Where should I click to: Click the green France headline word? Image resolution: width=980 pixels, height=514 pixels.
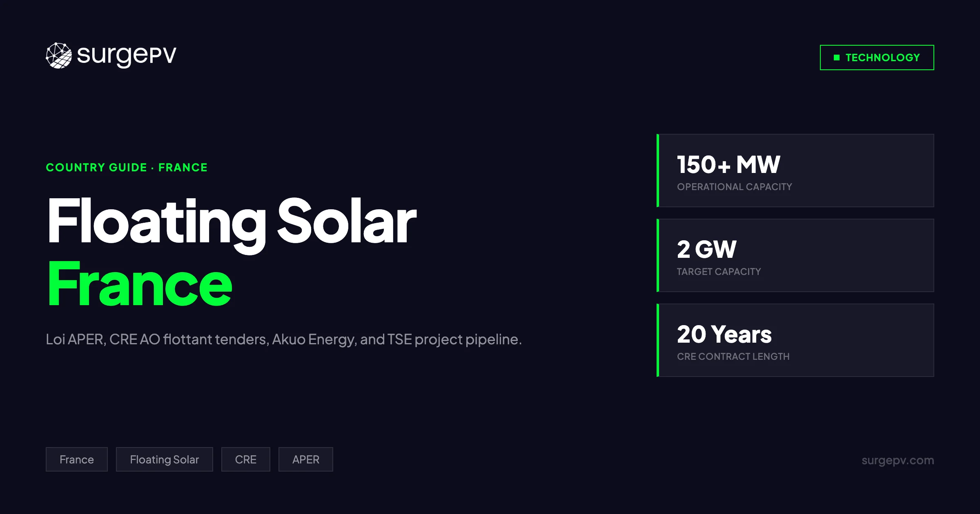click(140, 284)
